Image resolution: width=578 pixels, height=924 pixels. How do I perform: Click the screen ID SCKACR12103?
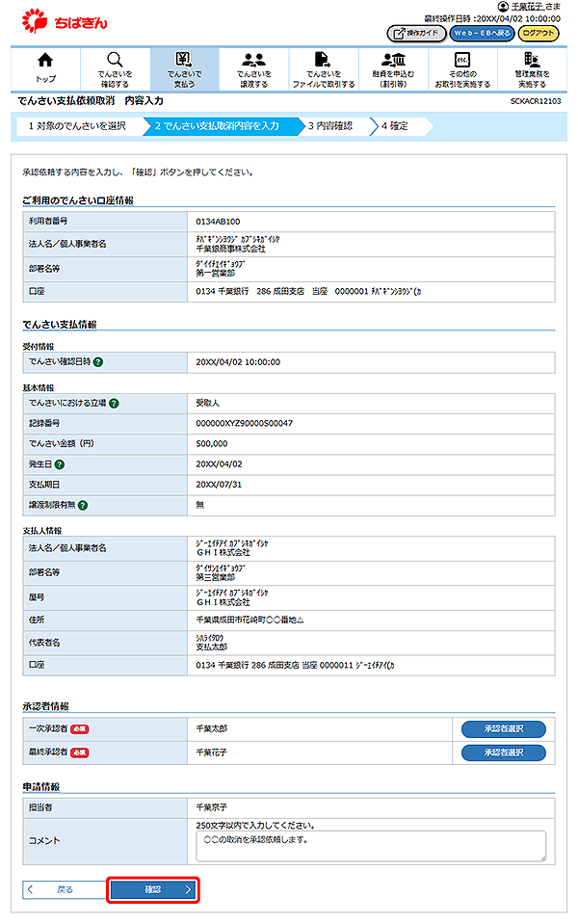click(536, 101)
